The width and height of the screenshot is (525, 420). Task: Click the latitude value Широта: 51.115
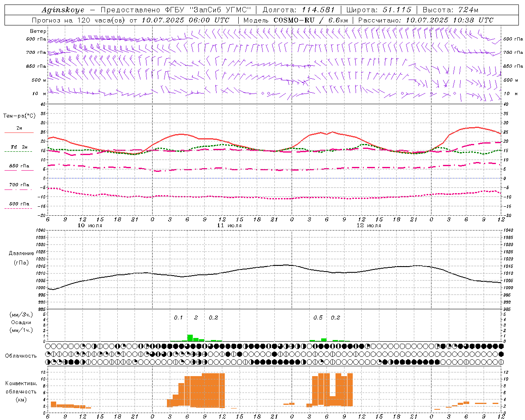pos(379,10)
